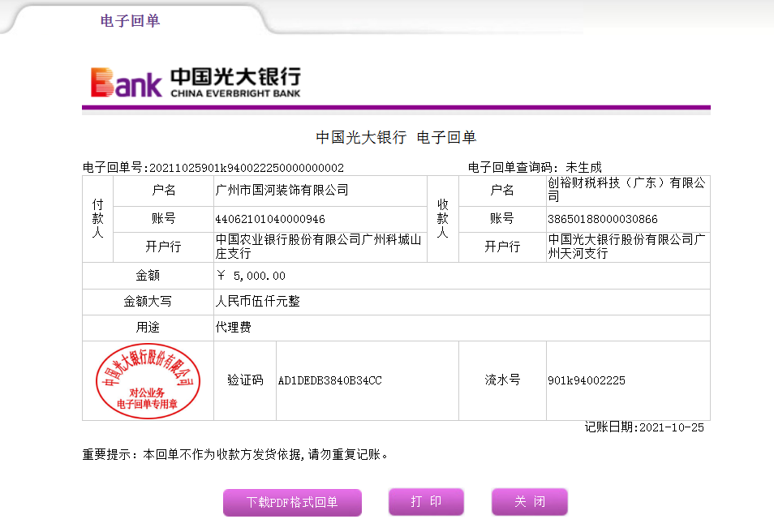Click the heading 中国光大银行 电子回单

coord(396,137)
